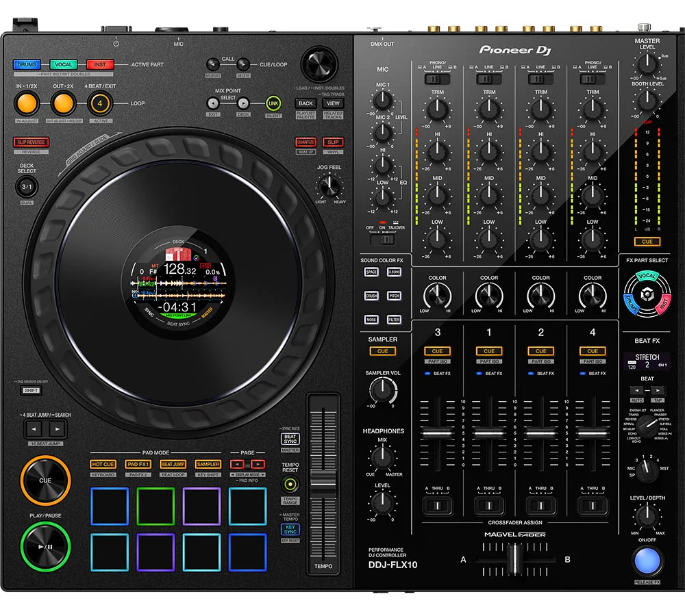Pick VOCAL in FX PART SELECT ring
Viewport: 685px width, 616px height.
(x=647, y=276)
